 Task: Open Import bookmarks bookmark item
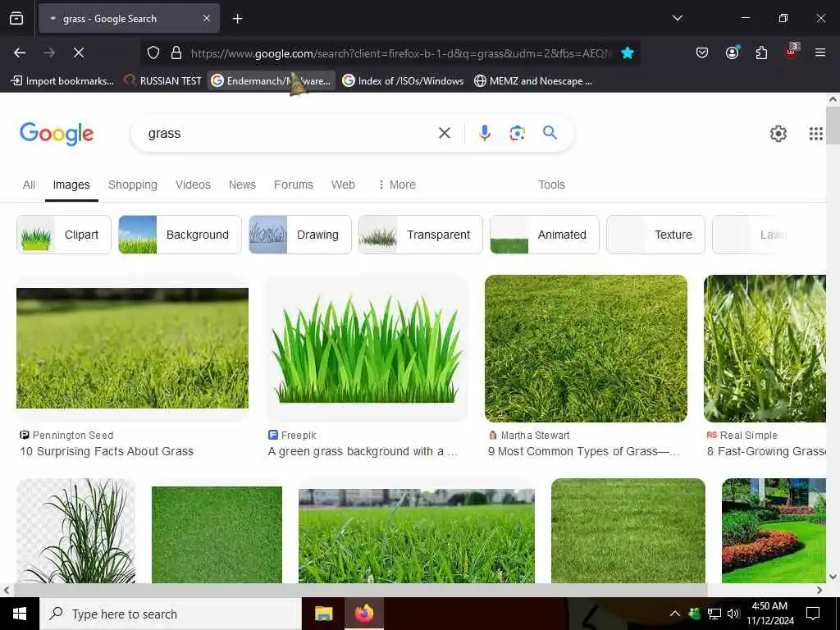[x=62, y=81]
